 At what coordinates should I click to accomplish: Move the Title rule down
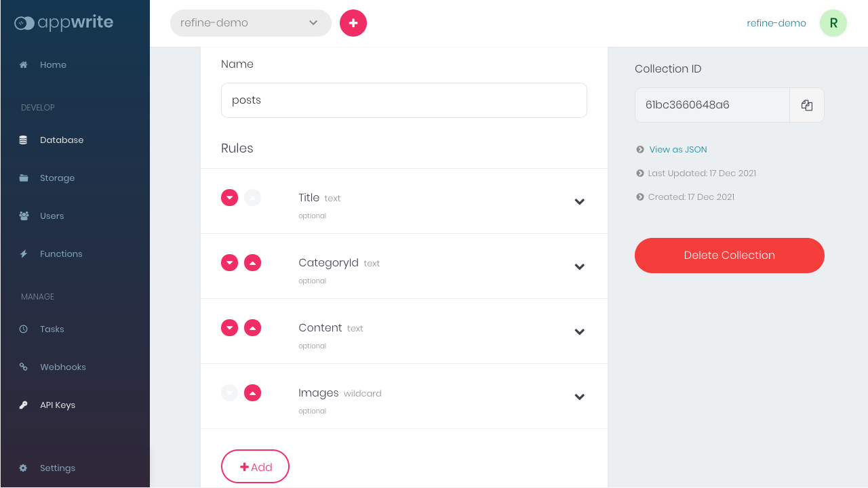click(x=230, y=198)
